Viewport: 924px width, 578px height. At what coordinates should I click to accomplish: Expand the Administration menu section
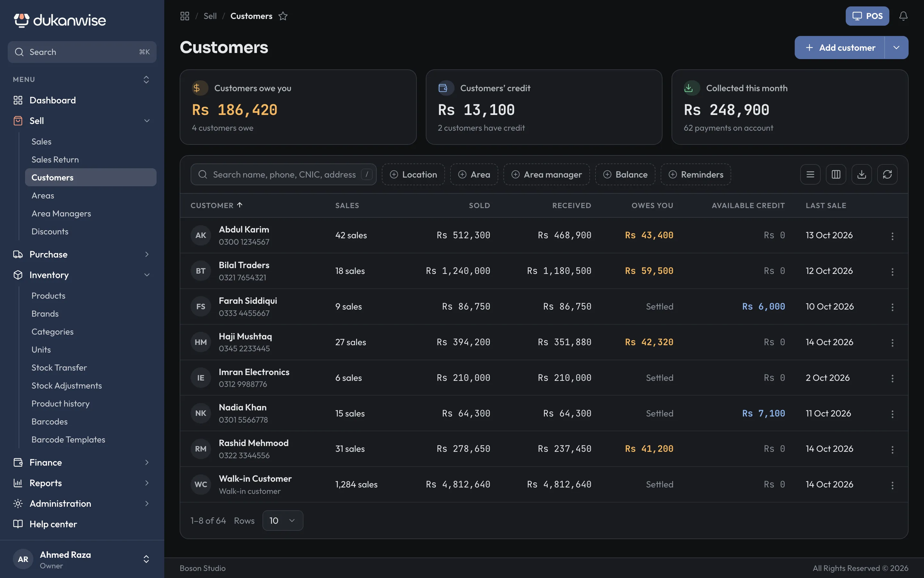coord(82,504)
